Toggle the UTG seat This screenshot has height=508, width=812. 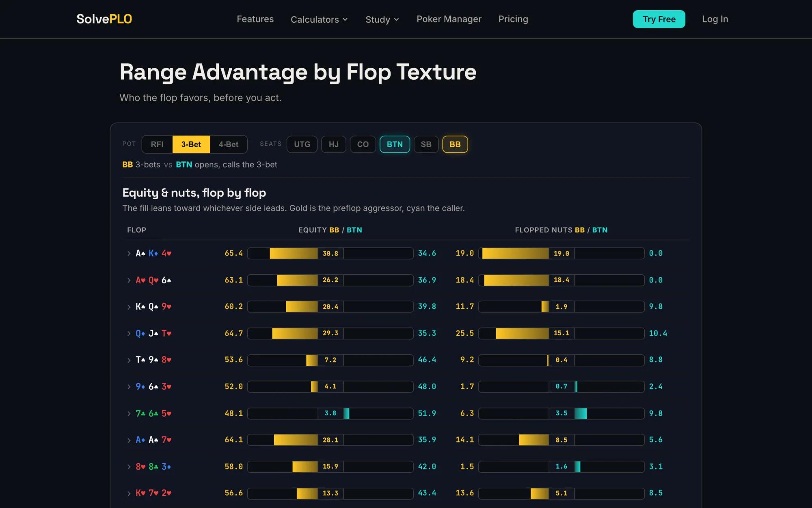click(302, 144)
